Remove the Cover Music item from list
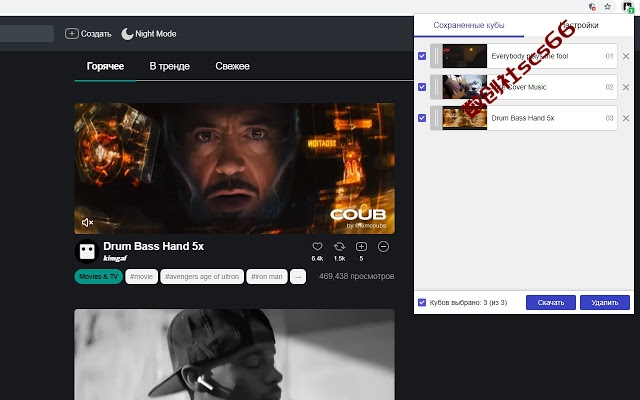This screenshot has width=640, height=400. click(x=626, y=87)
